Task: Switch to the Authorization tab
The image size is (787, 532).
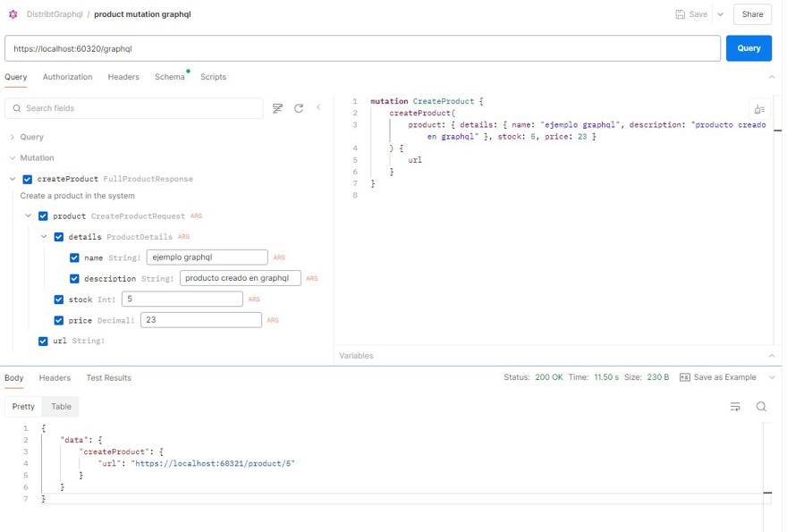Action: coord(67,77)
